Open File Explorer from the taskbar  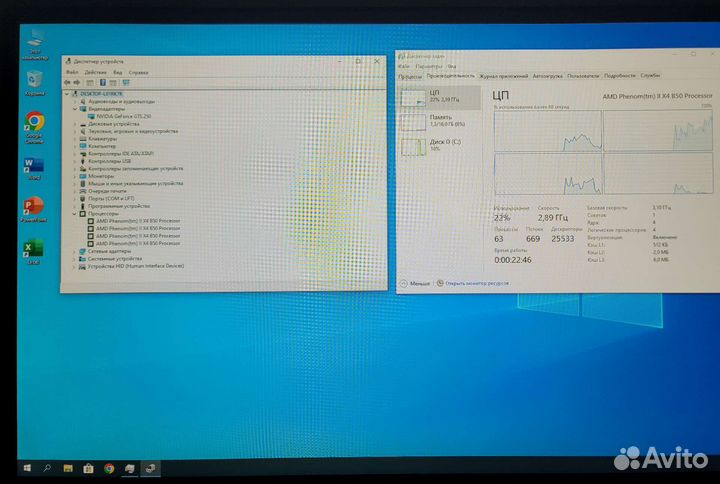click(68, 468)
